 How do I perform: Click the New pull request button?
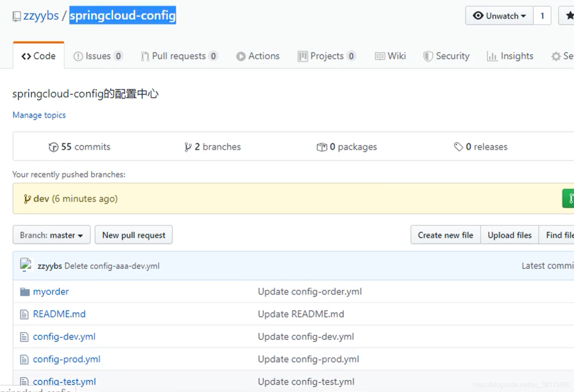click(x=134, y=235)
